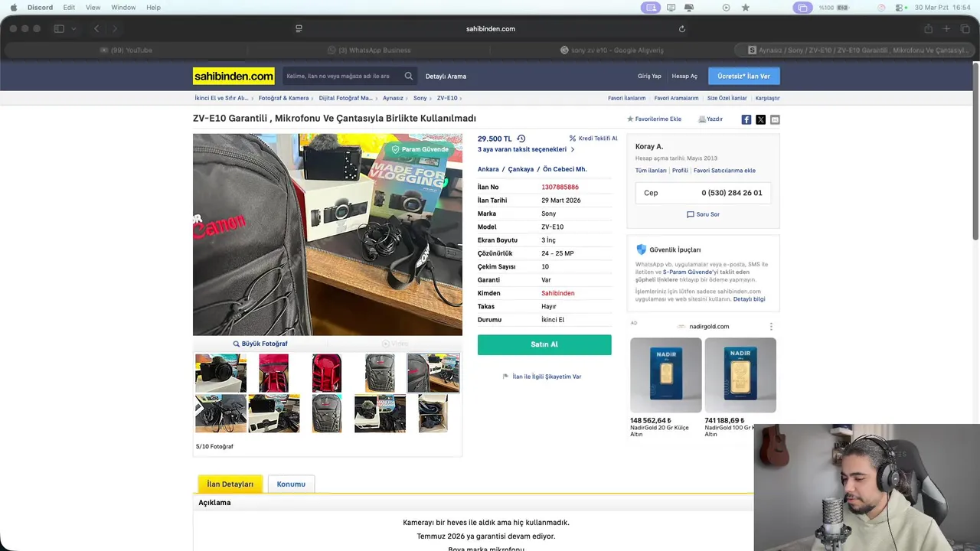The width and height of the screenshot is (980, 551).
Task: Click the page reader icon in address bar
Action: pos(299,29)
